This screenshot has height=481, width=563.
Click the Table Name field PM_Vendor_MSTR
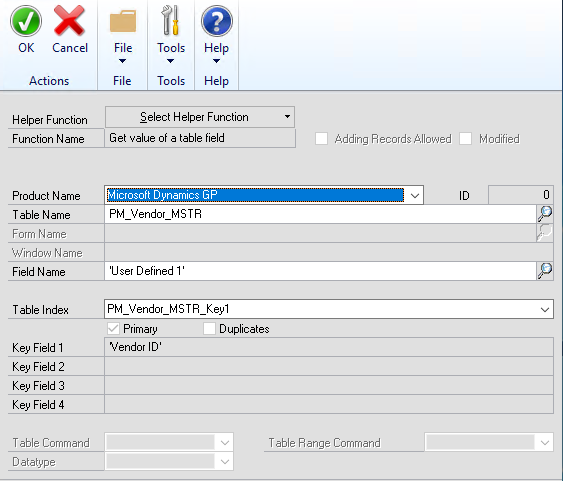click(320, 214)
